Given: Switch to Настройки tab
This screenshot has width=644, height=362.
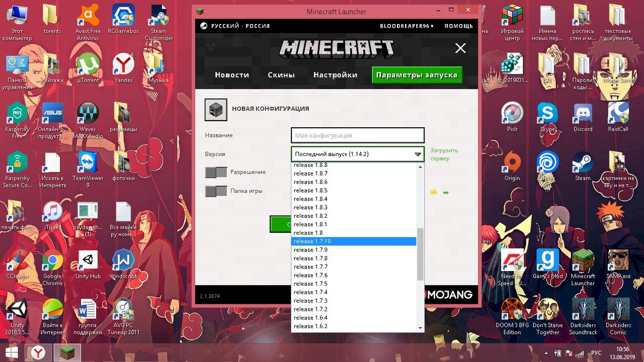Looking at the screenshot, I should coord(335,75).
